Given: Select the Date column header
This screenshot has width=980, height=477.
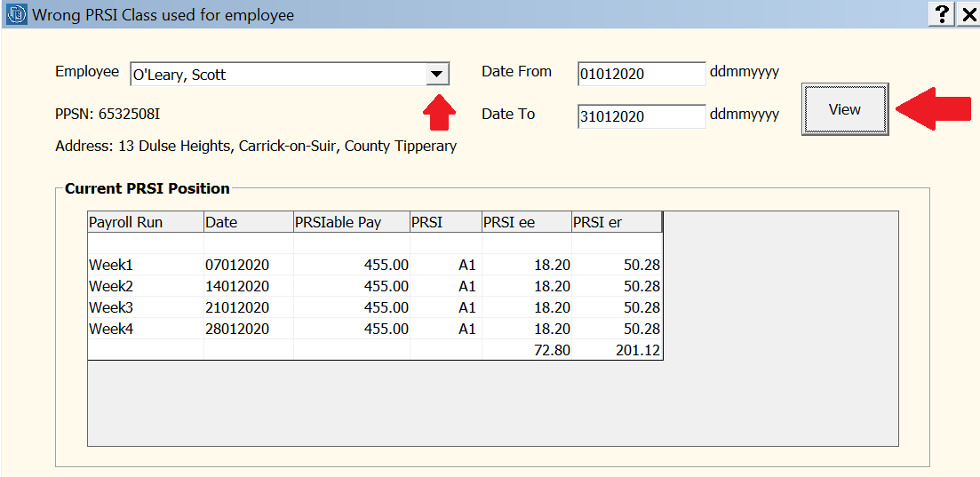Looking at the screenshot, I should [249, 222].
